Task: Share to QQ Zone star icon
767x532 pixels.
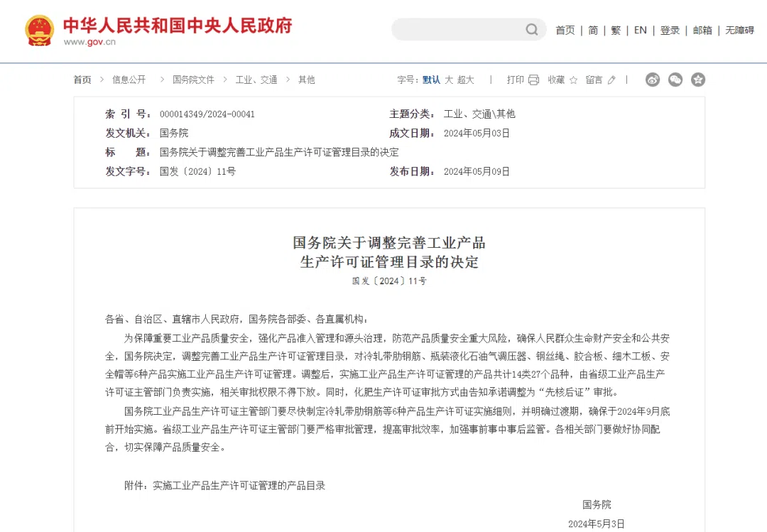Action: (x=698, y=80)
